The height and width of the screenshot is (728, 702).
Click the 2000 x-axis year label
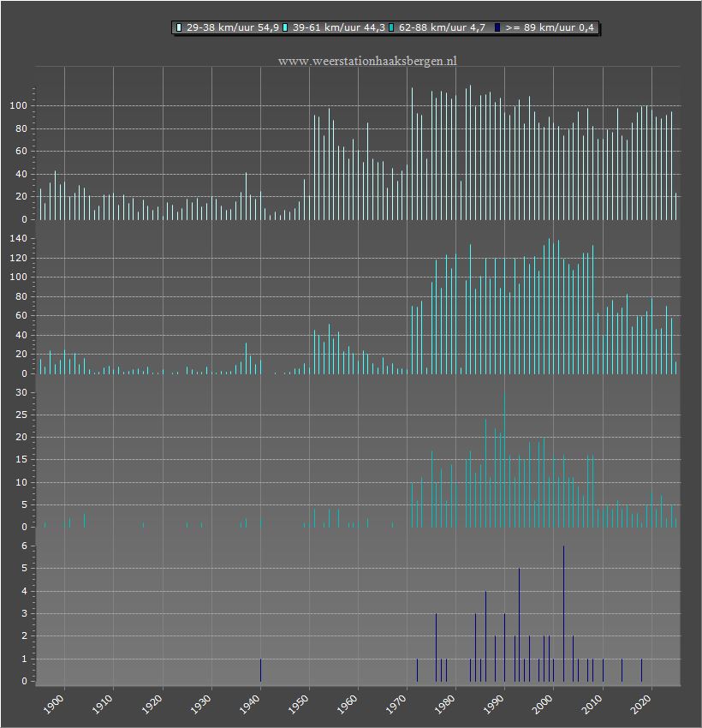tap(544, 704)
